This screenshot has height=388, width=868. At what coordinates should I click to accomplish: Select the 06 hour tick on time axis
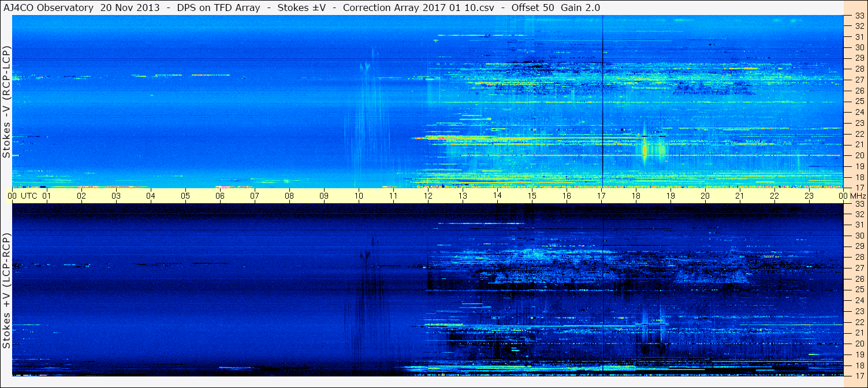pyautogui.click(x=220, y=196)
